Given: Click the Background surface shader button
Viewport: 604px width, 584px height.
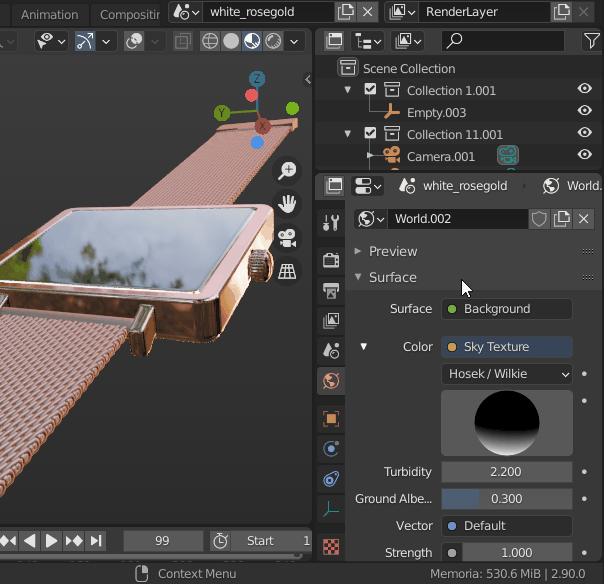Looking at the screenshot, I should pos(507,309).
